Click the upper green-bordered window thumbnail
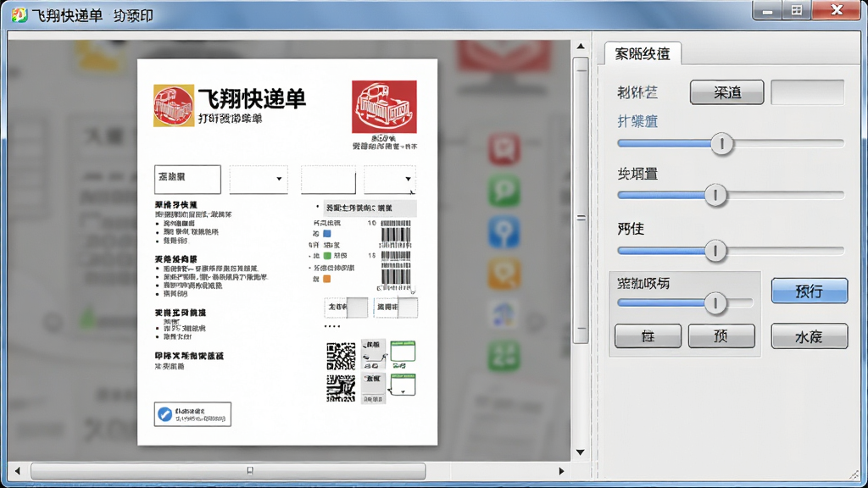Screen dimensions: 868x488 point(403,352)
